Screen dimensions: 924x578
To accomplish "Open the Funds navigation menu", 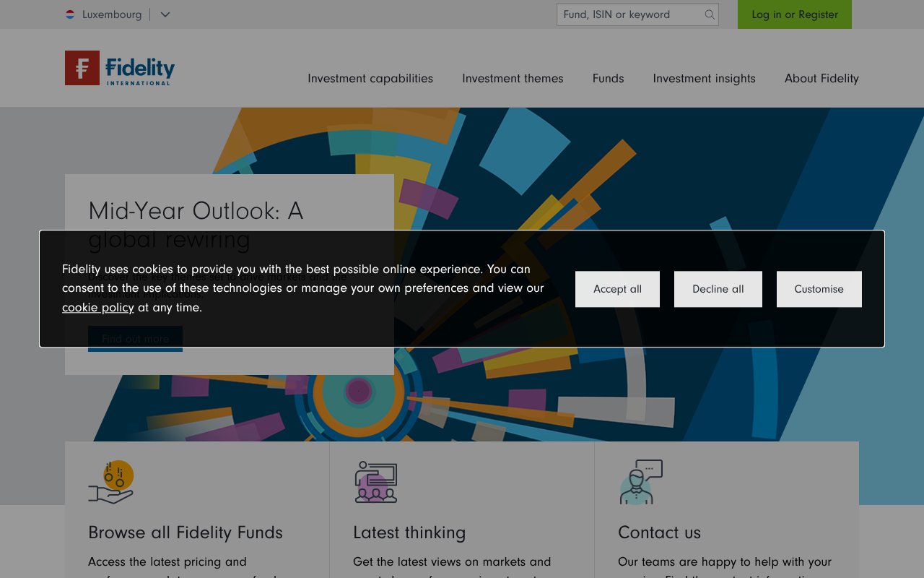I will click(x=608, y=78).
